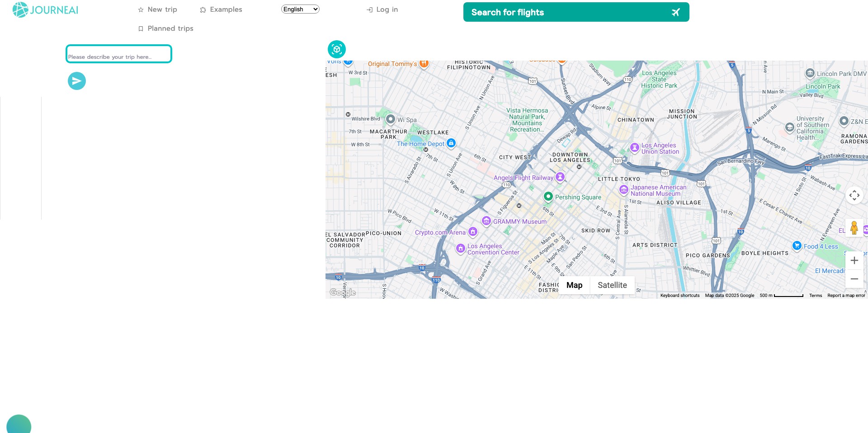The width and height of the screenshot is (868, 433).
Task: Click the icon beside Examples
Action: point(203,10)
